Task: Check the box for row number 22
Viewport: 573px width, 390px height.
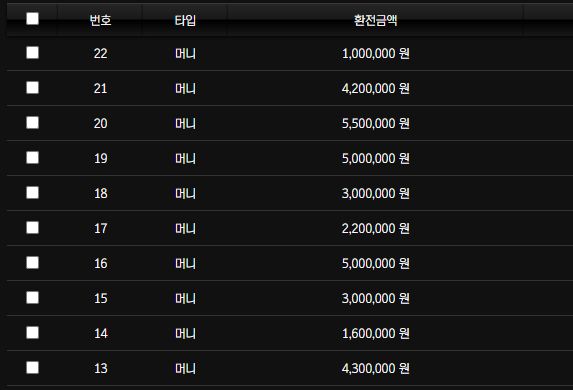Action: tap(33, 53)
